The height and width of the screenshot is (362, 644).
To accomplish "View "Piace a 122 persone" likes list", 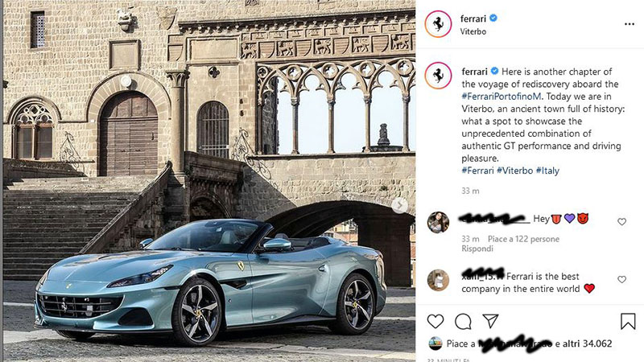I will click(x=524, y=239).
